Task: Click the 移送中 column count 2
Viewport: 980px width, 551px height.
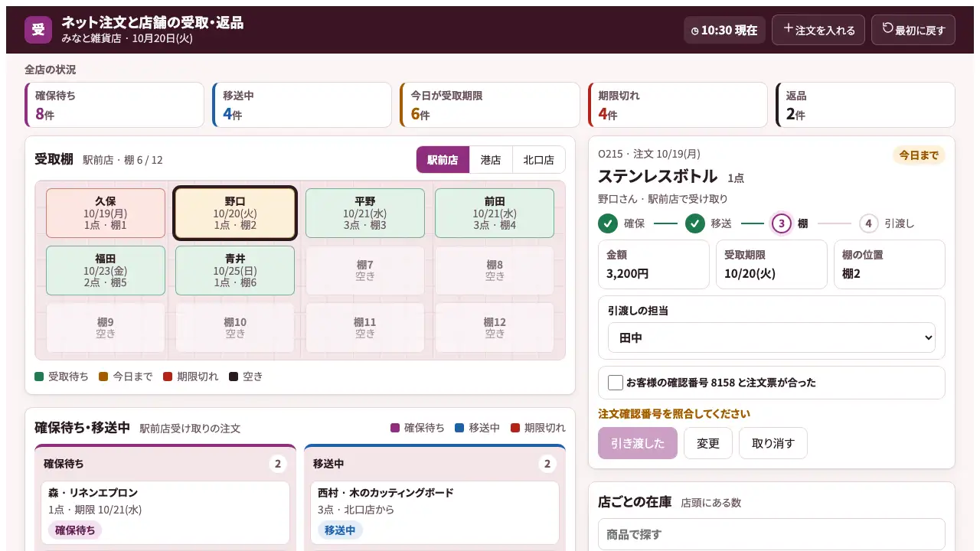Action: coord(547,464)
